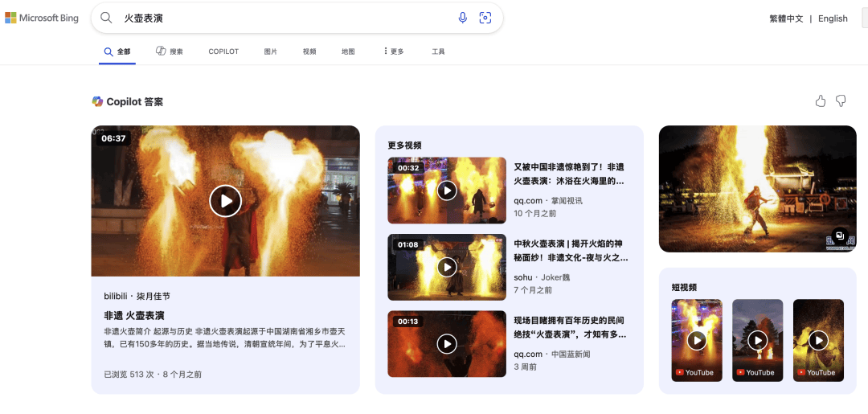Click the thumbs up feedback icon
The image size is (868, 414).
(821, 101)
